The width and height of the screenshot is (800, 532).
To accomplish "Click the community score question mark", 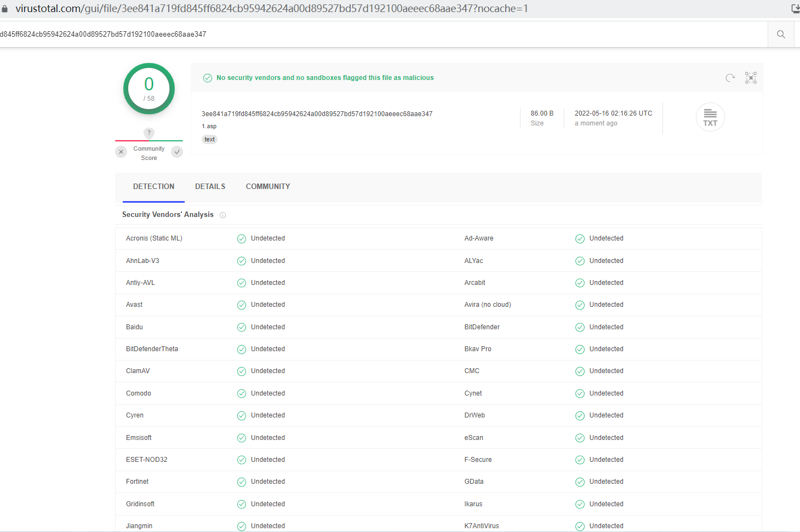I will (149, 133).
